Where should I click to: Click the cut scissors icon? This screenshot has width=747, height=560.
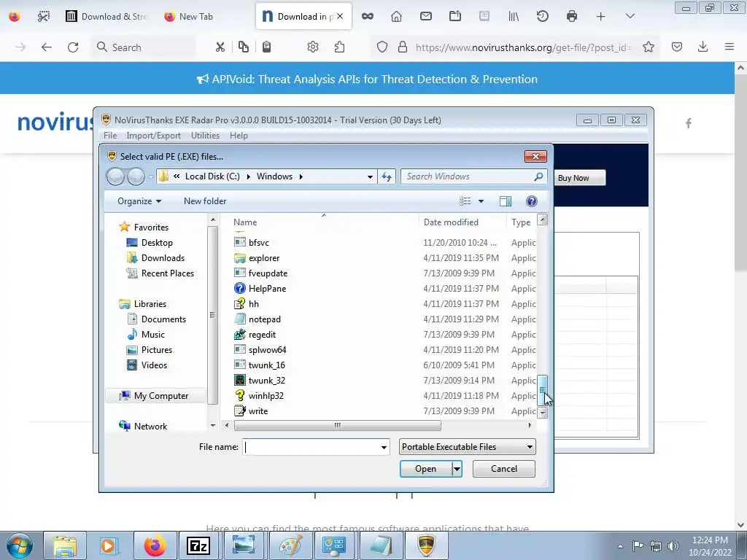click(220, 47)
